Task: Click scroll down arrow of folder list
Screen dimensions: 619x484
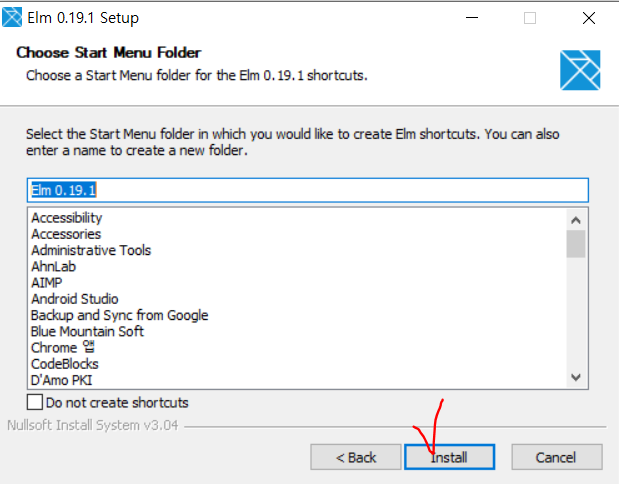Action: (x=576, y=377)
